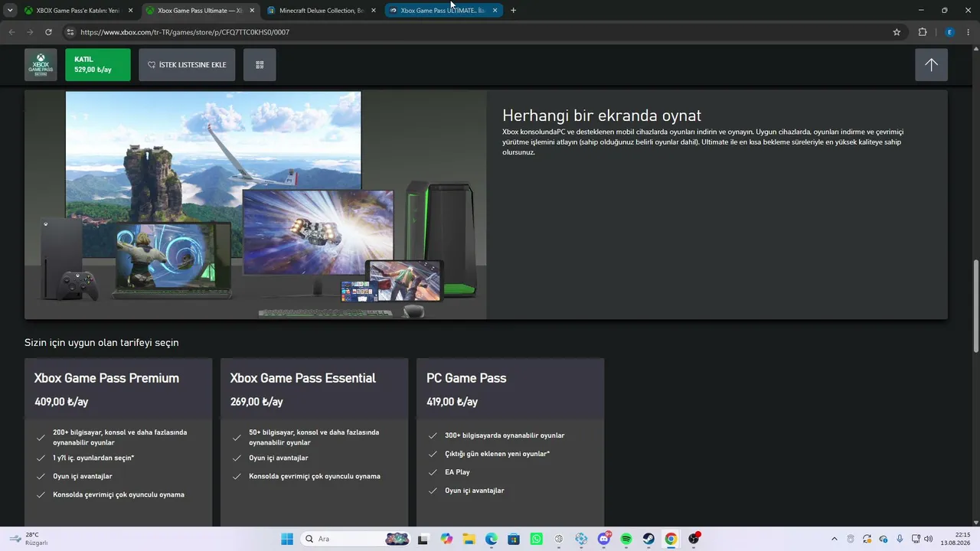Open Copilot from the taskbar

tap(446, 539)
